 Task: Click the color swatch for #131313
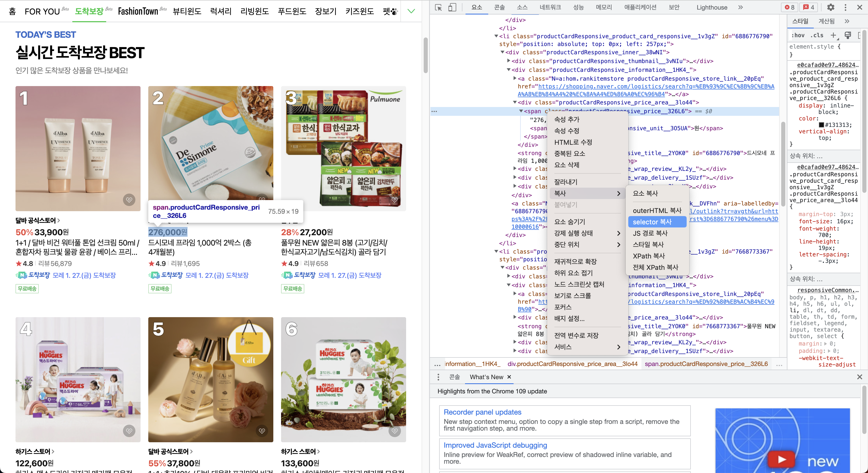click(822, 125)
